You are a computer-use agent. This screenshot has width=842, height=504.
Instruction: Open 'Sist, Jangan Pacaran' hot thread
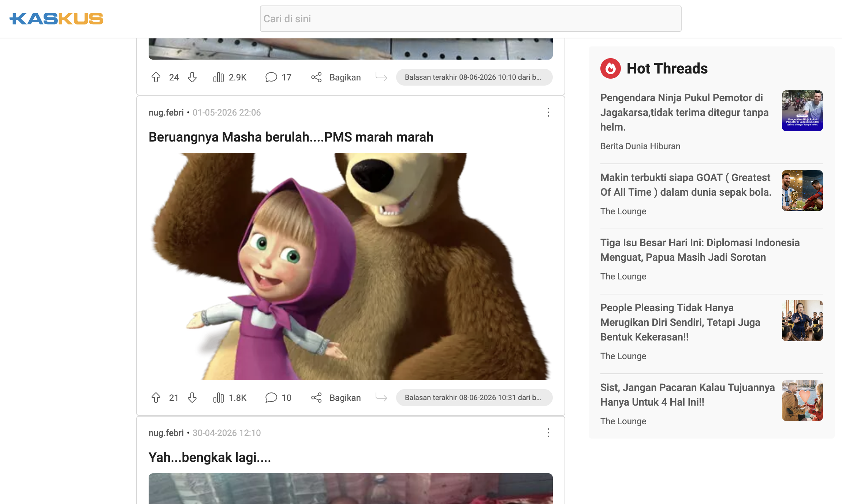[x=688, y=395]
